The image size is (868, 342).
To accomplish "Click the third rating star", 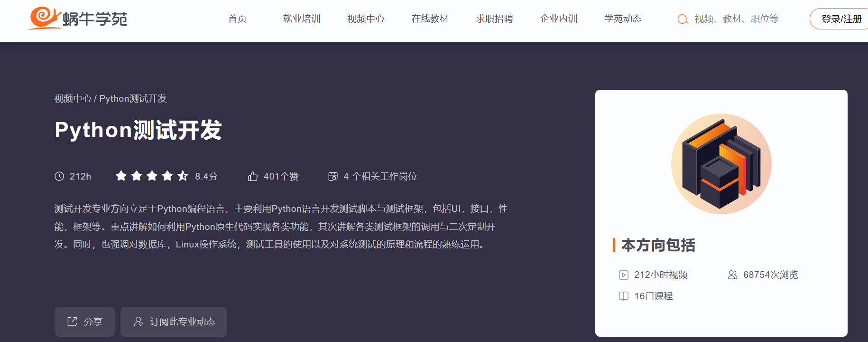I will point(152,176).
